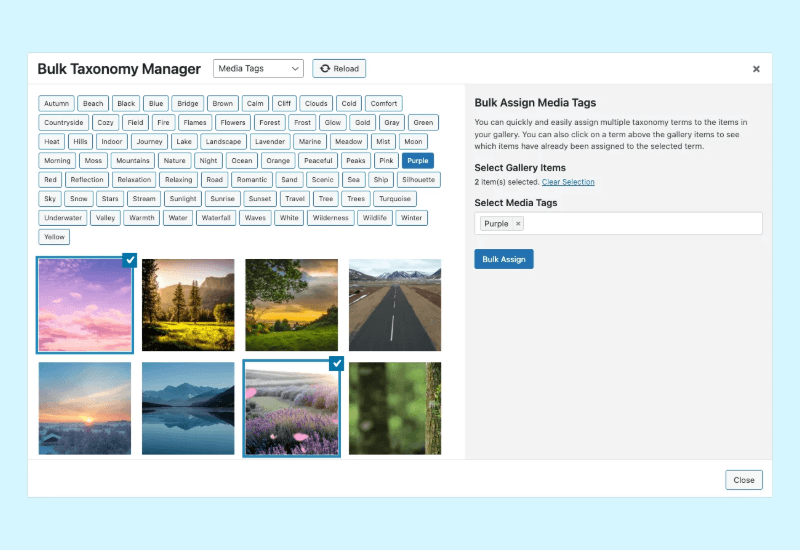The width and height of the screenshot is (800, 550).
Task: Uncheck the selected purple sky image checkmark
Action: click(x=130, y=260)
